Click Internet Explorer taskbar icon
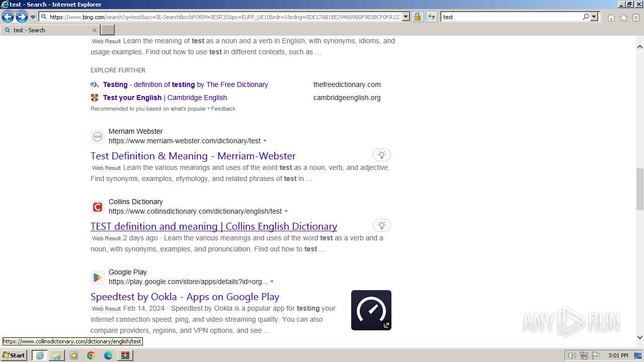 pos(40,355)
